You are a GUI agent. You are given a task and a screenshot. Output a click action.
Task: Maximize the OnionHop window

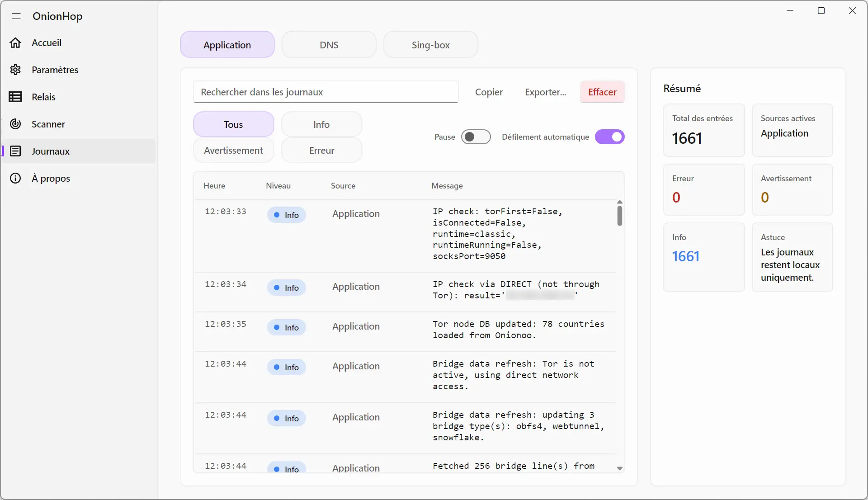(x=821, y=11)
